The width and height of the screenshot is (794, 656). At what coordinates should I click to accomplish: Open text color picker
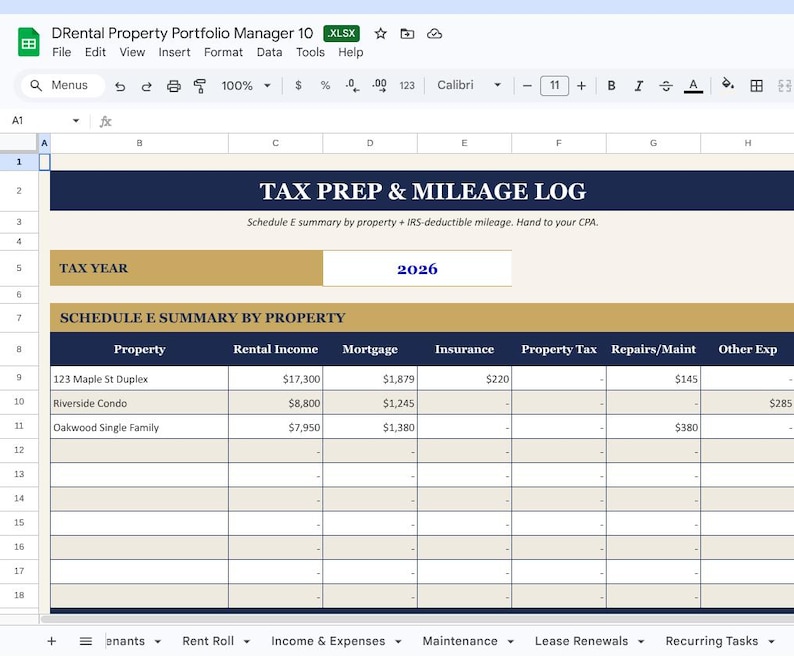tap(693, 86)
